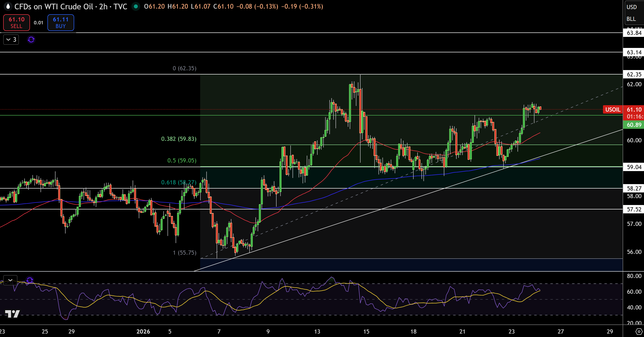644x337 pixels.
Task: Click the RSI 80.00 scale label
Action: [634, 276]
